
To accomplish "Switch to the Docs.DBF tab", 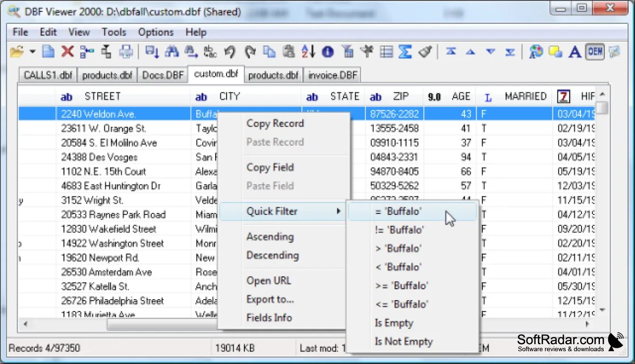I will (x=163, y=75).
